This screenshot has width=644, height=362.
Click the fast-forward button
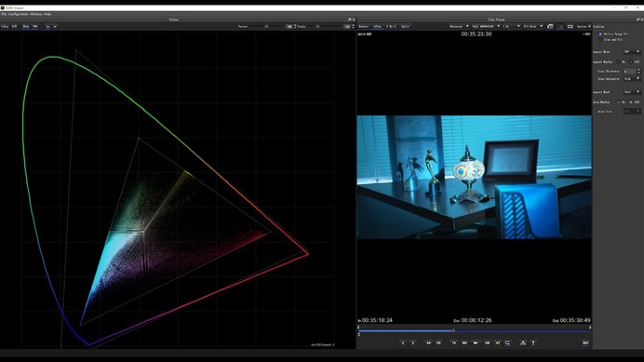(487, 342)
